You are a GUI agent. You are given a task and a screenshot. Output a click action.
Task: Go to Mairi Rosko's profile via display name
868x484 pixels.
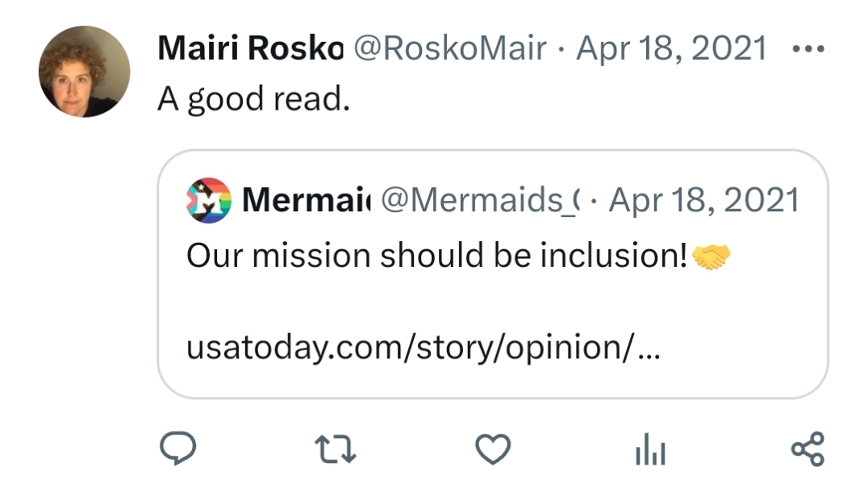point(250,49)
